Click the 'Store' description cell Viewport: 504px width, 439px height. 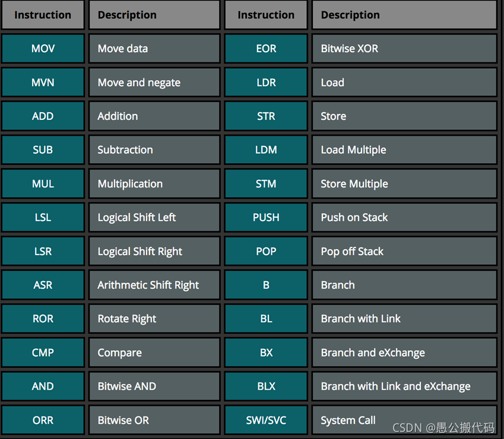click(405, 116)
